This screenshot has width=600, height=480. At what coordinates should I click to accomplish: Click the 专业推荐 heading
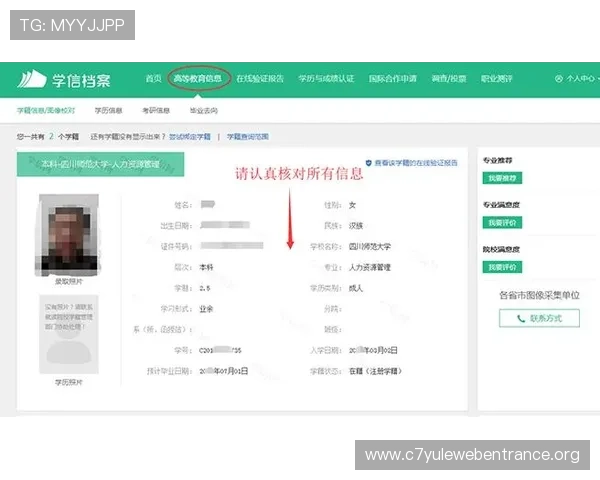pyautogui.click(x=497, y=160)
